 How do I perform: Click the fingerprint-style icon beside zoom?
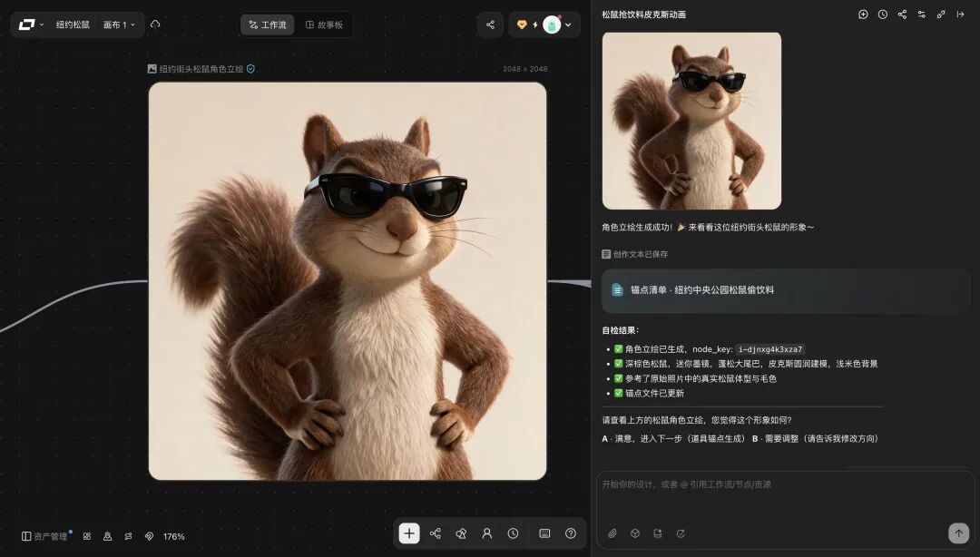[149, 536]
